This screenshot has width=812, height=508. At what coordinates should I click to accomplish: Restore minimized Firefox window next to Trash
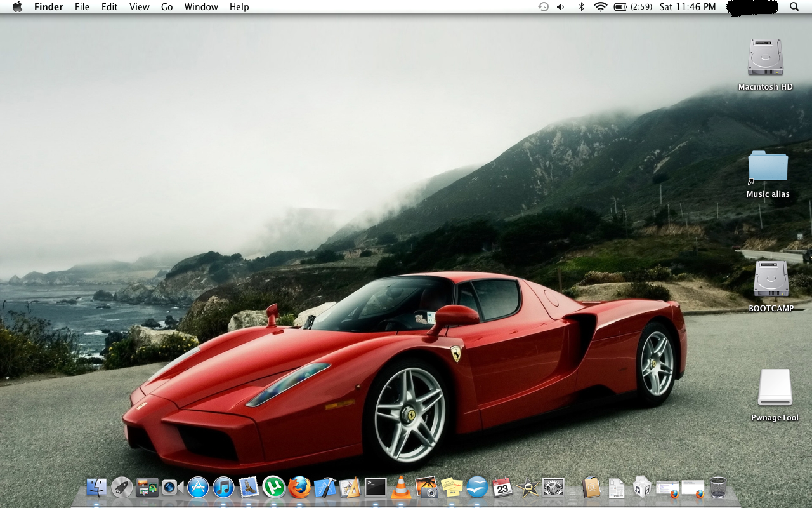693,489
